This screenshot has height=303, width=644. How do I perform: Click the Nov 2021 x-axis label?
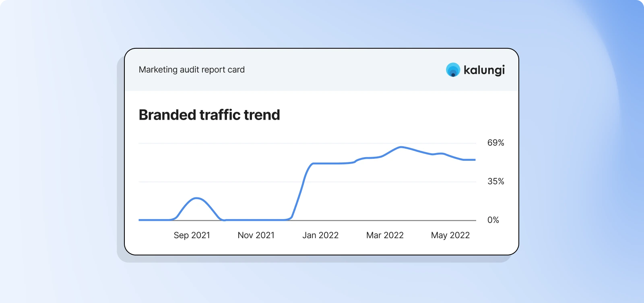[256, 235]
